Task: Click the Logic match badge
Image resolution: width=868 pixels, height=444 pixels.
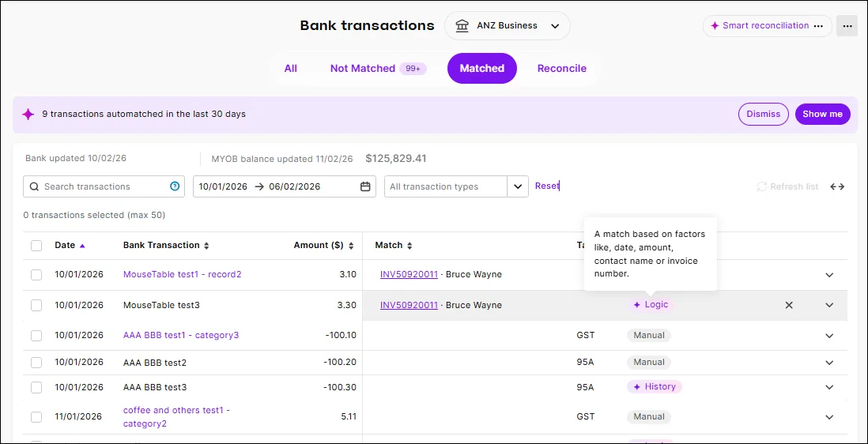Action: click(651, 305)
